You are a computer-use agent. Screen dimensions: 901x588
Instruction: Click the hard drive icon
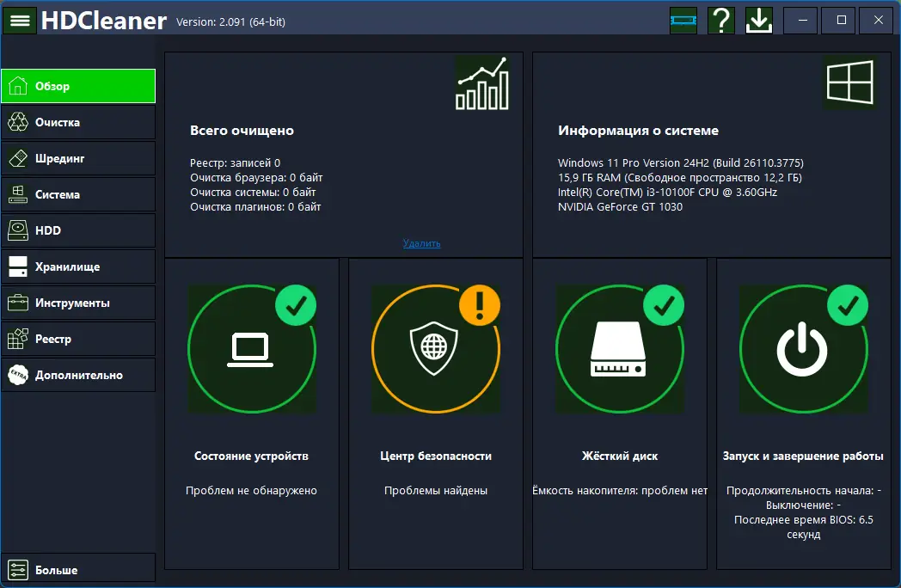point(618,350)
